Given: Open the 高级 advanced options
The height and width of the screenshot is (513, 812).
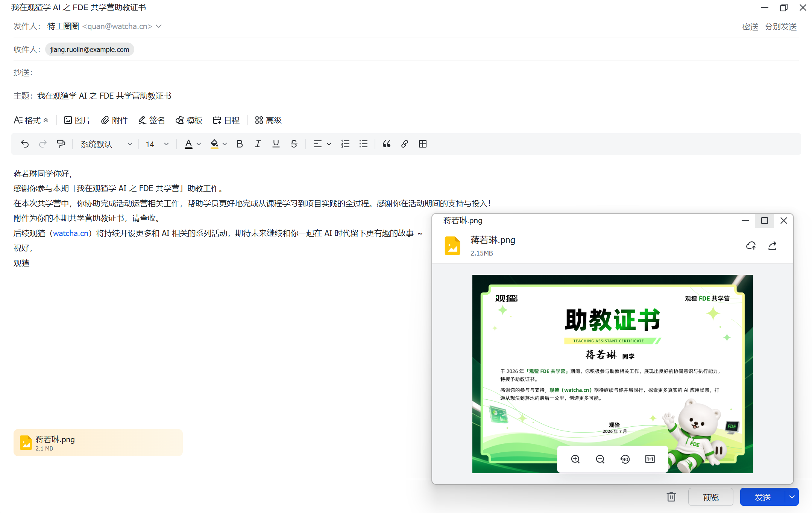Looking at the screenshot, I should coord(268,120).
